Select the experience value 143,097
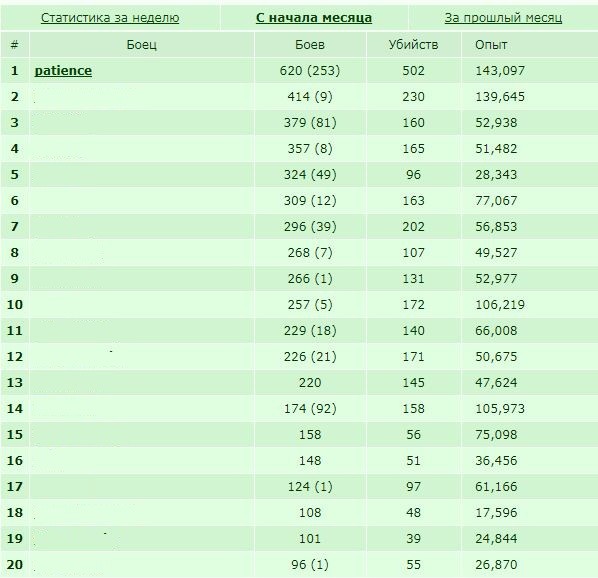Screen dimensions: 598x578 500,71
